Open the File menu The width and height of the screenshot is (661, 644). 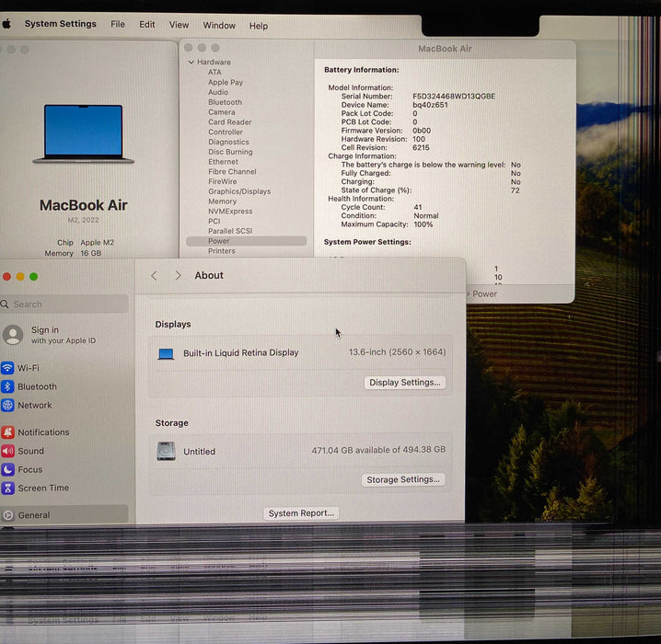(118, 25)
